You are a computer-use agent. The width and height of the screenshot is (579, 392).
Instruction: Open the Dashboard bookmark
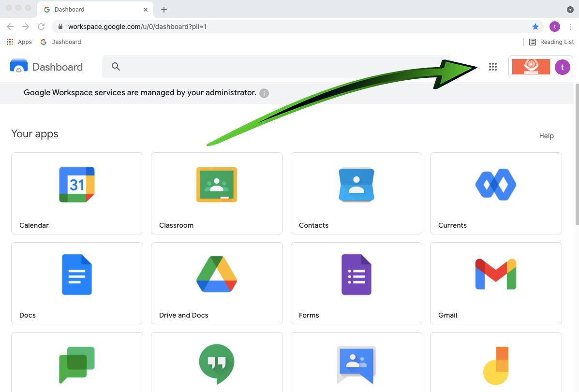[x=60, y=42]
